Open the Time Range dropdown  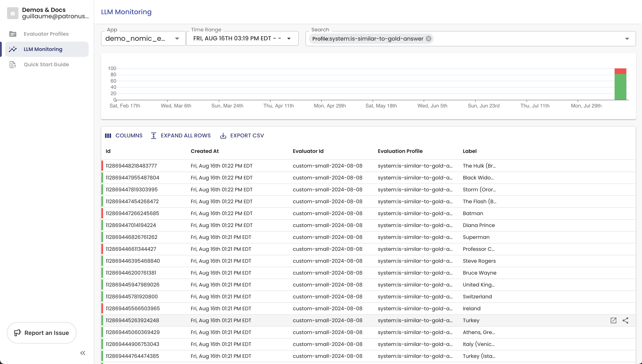pyautogui.click(x=242, y=38)
